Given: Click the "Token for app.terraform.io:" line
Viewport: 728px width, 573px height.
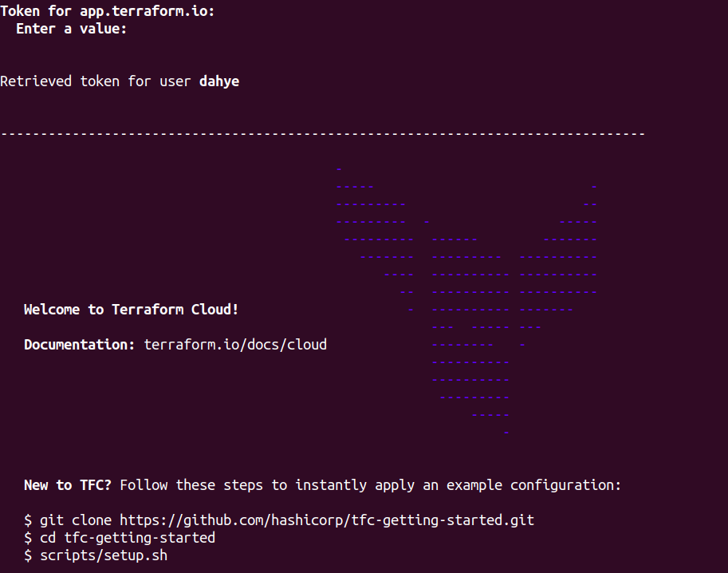Looking at the screenshot, I should click(108, 11).
